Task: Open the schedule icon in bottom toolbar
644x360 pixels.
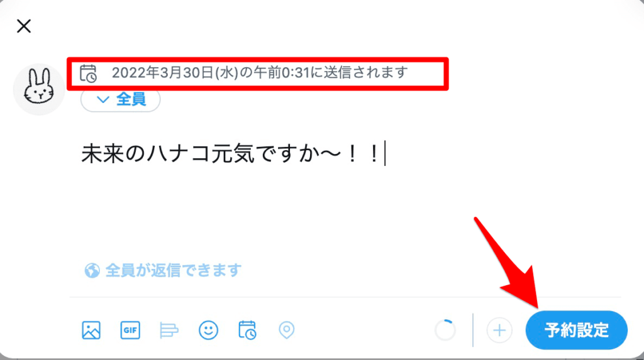Action: tap(247, 330)
